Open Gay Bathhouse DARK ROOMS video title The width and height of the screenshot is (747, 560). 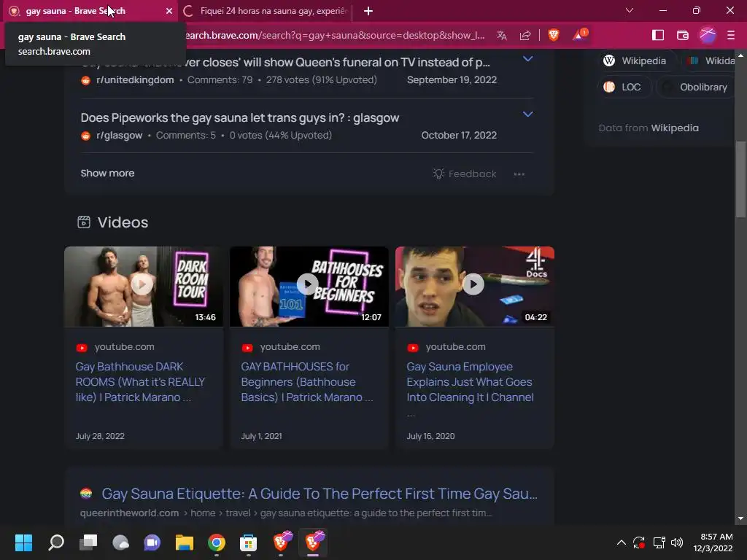pos(140,382)
